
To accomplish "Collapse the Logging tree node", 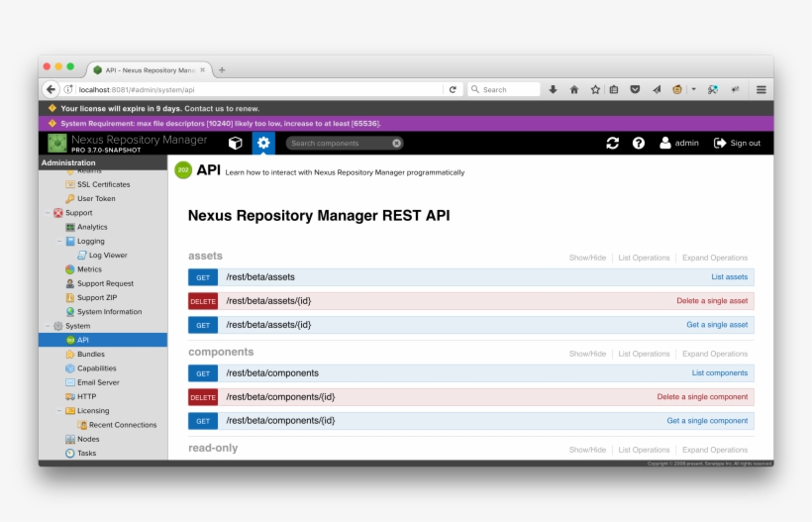I will click(59, 242).
